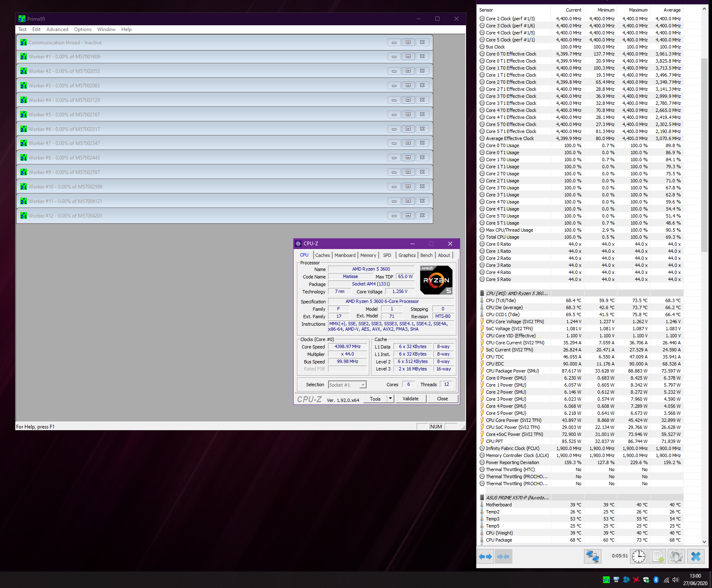Reset the HWiNFO timer with clock icon
The width and height of the screenshot is (712, 588).
(x=638, y=556)
